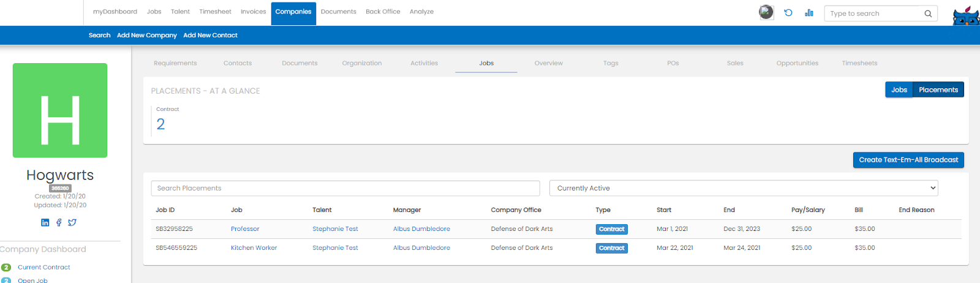Switch to the Tags tab
The height and width of the screenshot is (283, 980).
[611, 63]
